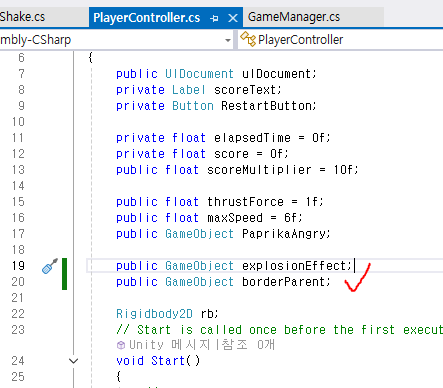Image resolution: width=443 pixels, height=388 pixels.
Task: Close the PlayerController.cs tab
Action: click(x=233, y=18)
